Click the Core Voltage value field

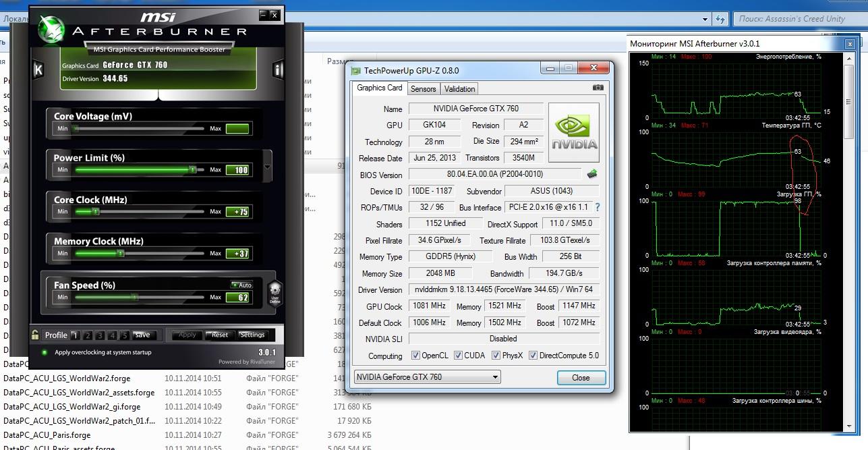click(x=237, y=128)
